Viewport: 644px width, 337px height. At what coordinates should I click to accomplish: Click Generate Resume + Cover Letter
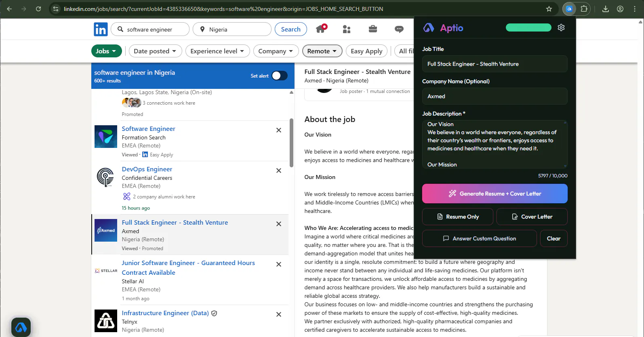click(495, 194)
